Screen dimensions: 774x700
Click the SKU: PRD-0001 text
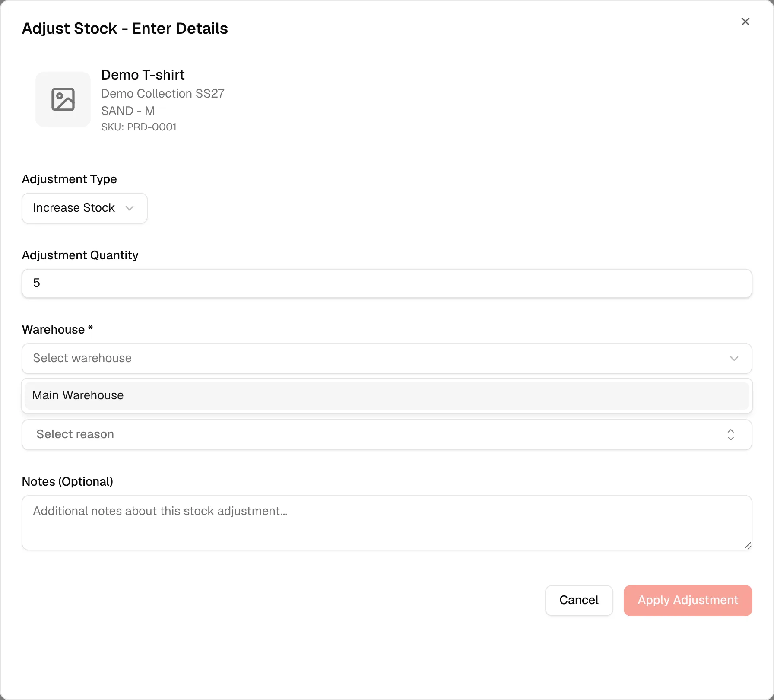pos(139,127)
